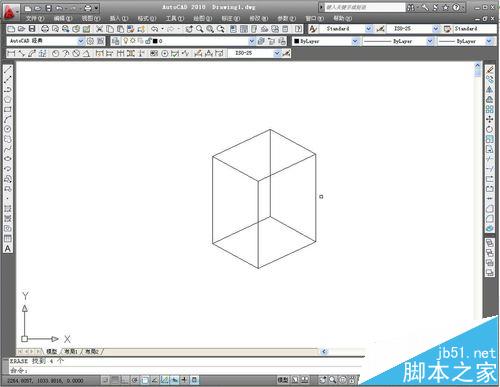Select the Arc draw tool
Screen dimensions: 500x387
coord(8,119)
